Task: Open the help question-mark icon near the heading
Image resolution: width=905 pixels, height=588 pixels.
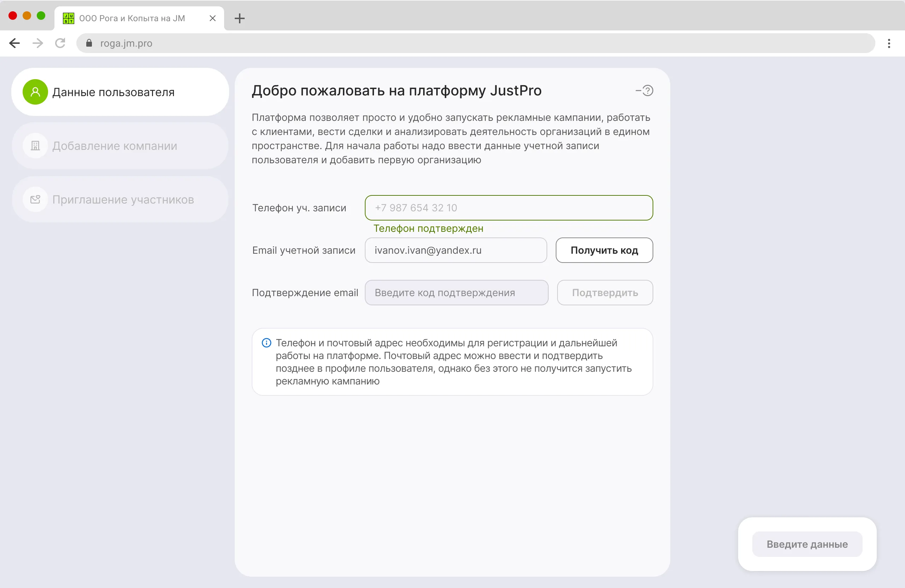Action: click(x=648, y=90)
